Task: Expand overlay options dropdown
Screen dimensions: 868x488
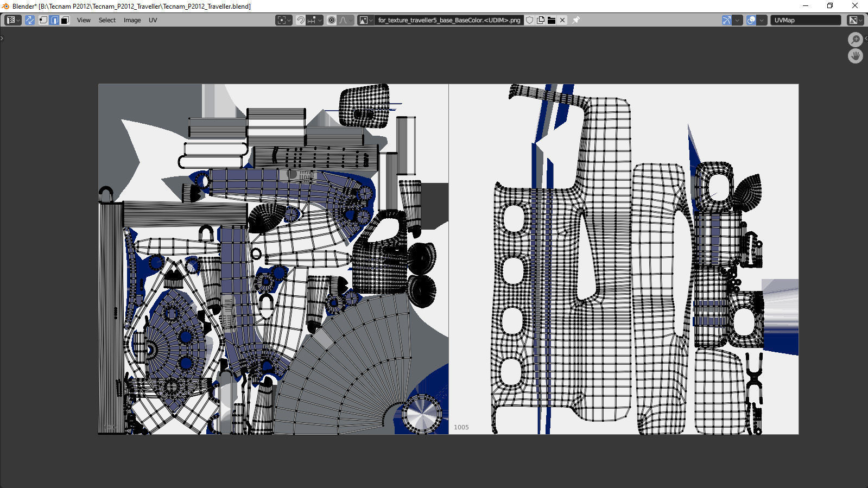Action: pyautogui.click(x=762, y=20)
